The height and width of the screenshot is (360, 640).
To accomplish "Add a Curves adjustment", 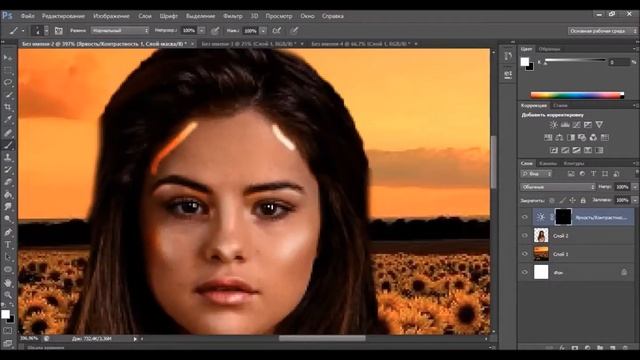I will pyautogui.click(x=576, y=125).
